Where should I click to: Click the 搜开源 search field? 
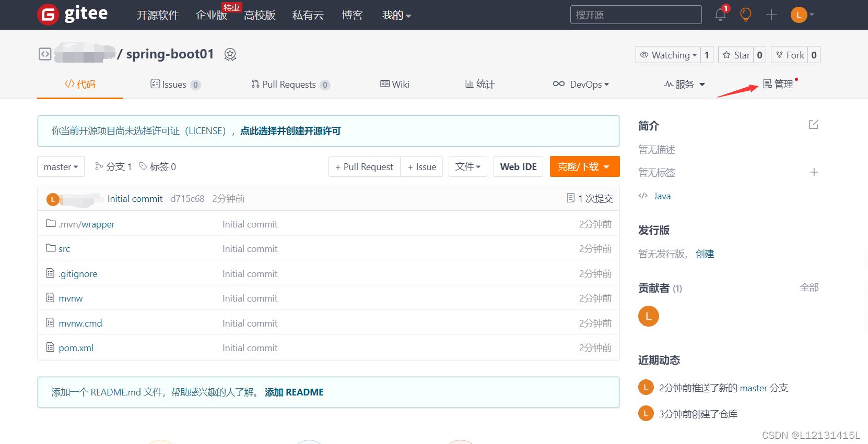click(x=636, y=15)
